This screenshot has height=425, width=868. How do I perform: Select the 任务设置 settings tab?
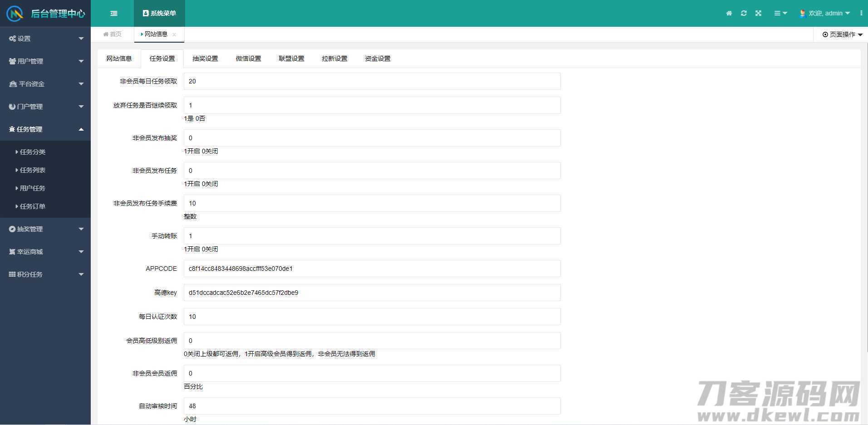[162, 59]
